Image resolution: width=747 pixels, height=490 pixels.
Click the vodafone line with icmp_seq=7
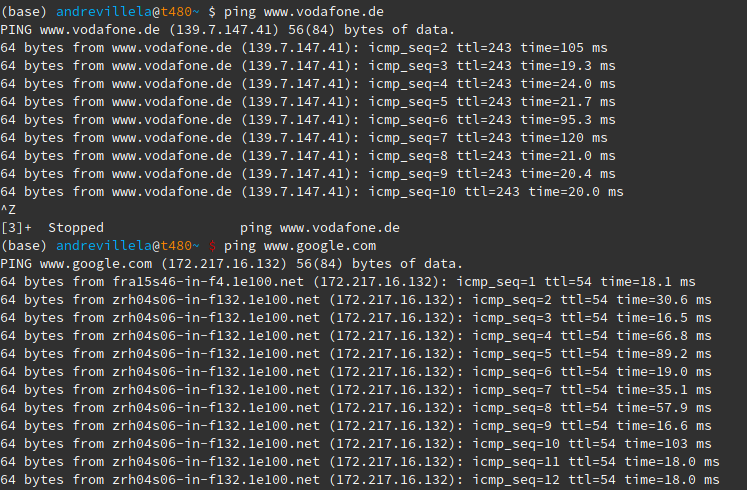304,138
